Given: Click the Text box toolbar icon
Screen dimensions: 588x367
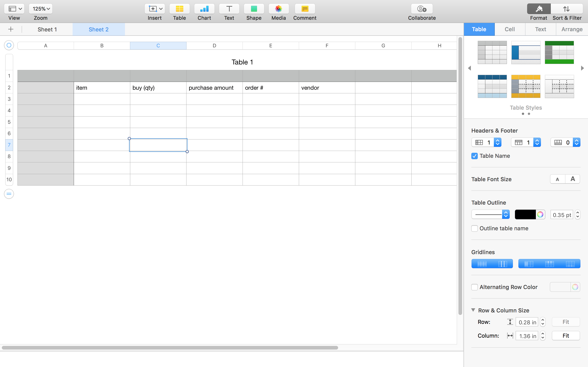Looking at the screenshot, I should point(229,9).
